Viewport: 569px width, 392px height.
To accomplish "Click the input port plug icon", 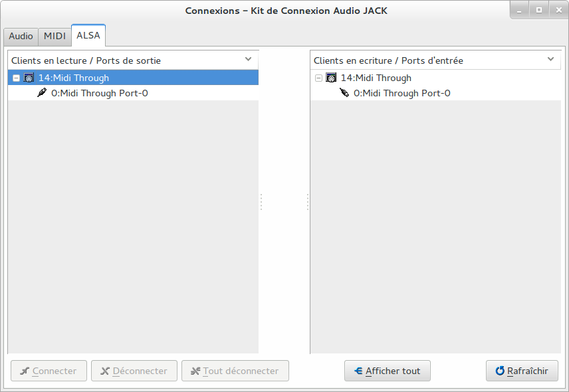I will coord(344,93).
